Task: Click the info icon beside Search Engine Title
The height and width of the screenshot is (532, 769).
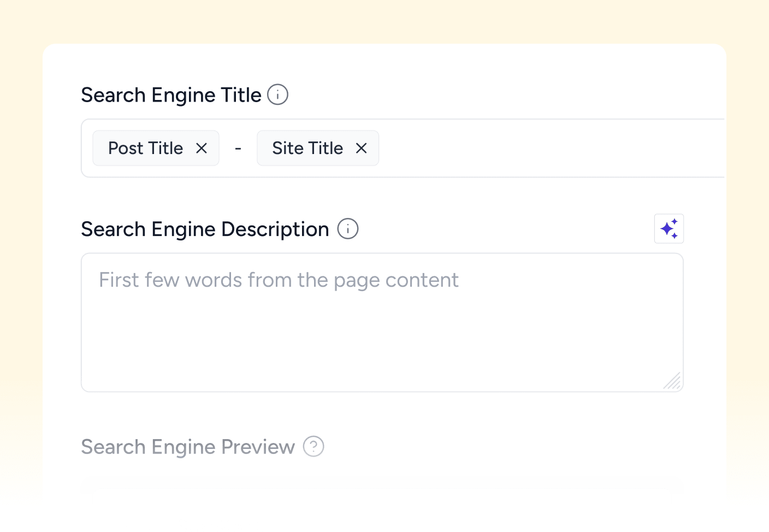Action: (x=277, y=94)
